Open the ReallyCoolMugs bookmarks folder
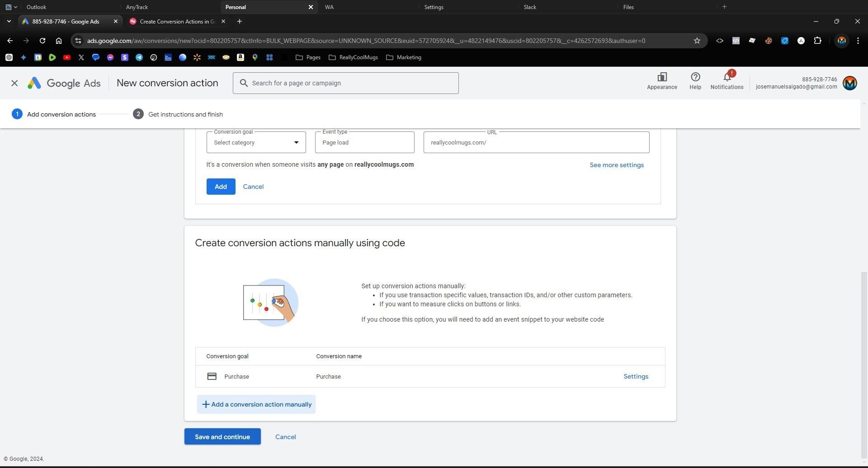 coord(353,57)
